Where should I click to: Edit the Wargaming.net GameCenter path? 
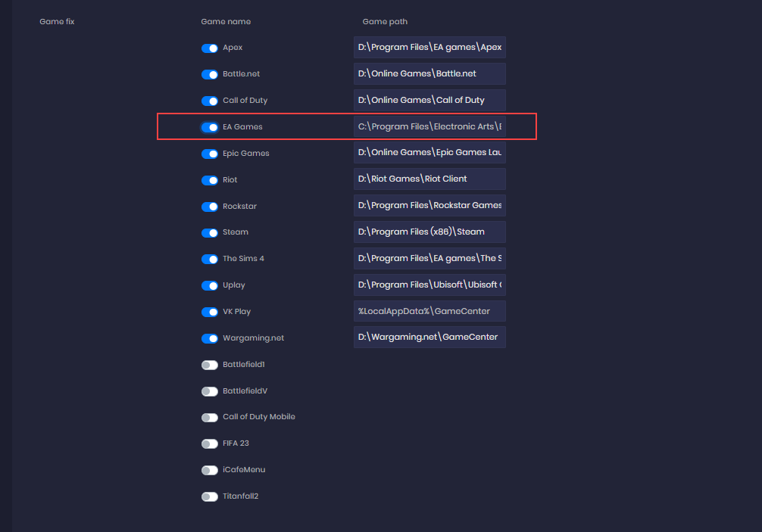tap(429, 337)
